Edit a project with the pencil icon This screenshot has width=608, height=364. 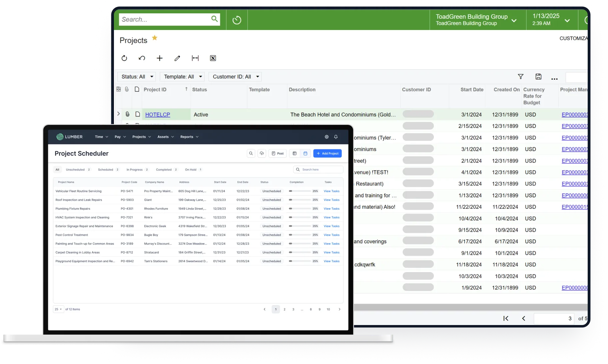177,58
